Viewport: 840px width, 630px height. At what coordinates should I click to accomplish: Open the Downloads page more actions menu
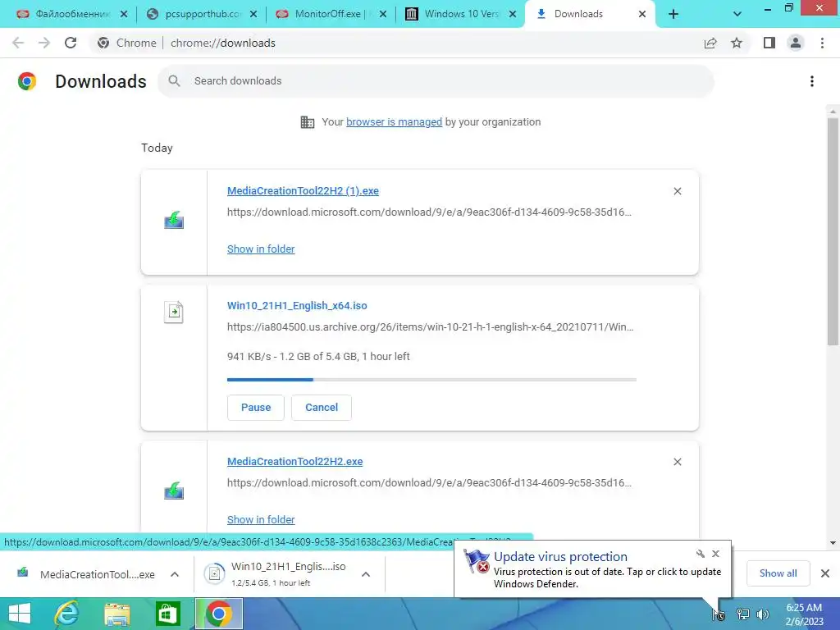(x=812, y=81)
